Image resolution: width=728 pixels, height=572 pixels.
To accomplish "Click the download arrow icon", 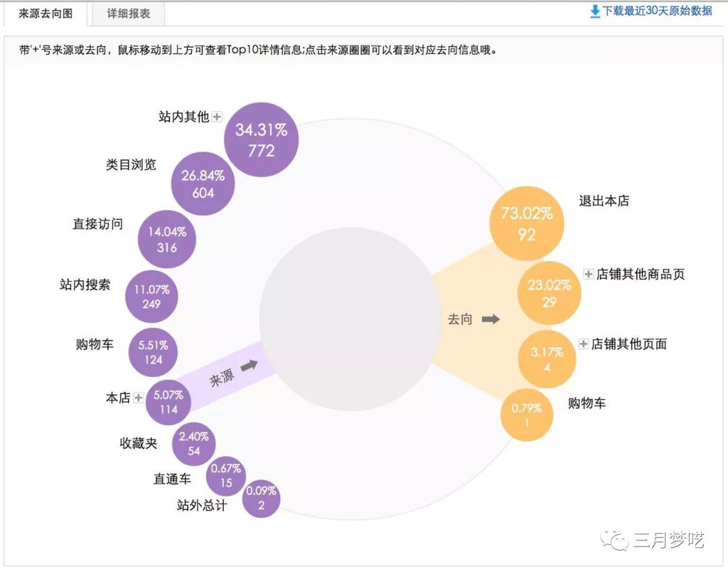I will pos(595,11).
